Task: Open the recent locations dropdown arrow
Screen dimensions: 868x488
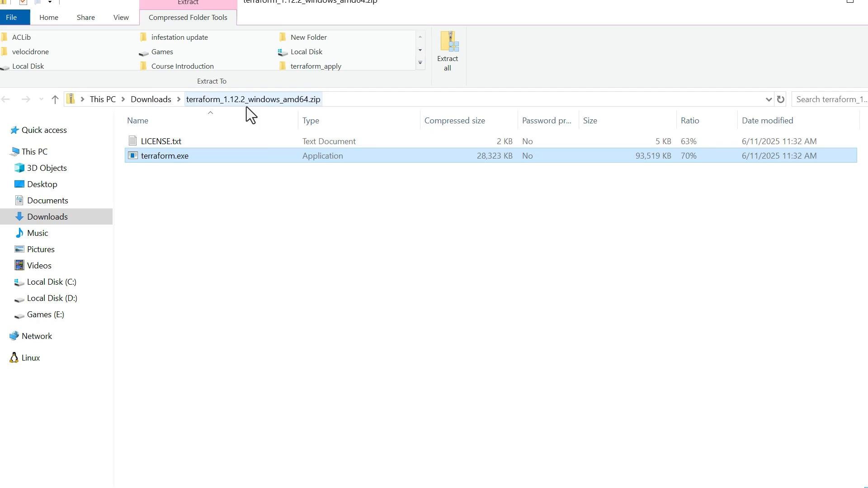Action: coord(41,99)
